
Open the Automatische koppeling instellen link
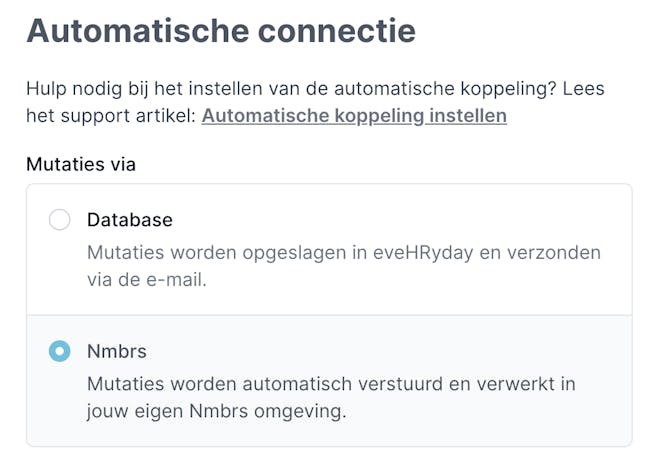click(x=354, y=116)
